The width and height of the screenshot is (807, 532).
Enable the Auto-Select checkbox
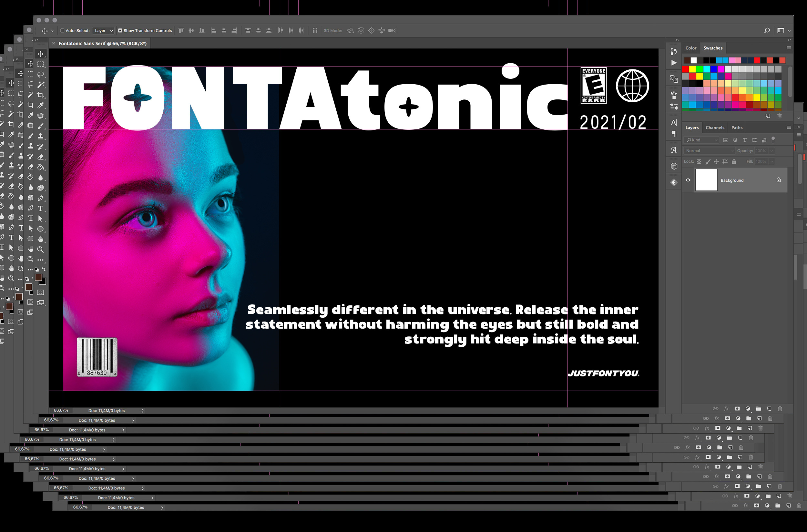(62, 31)
